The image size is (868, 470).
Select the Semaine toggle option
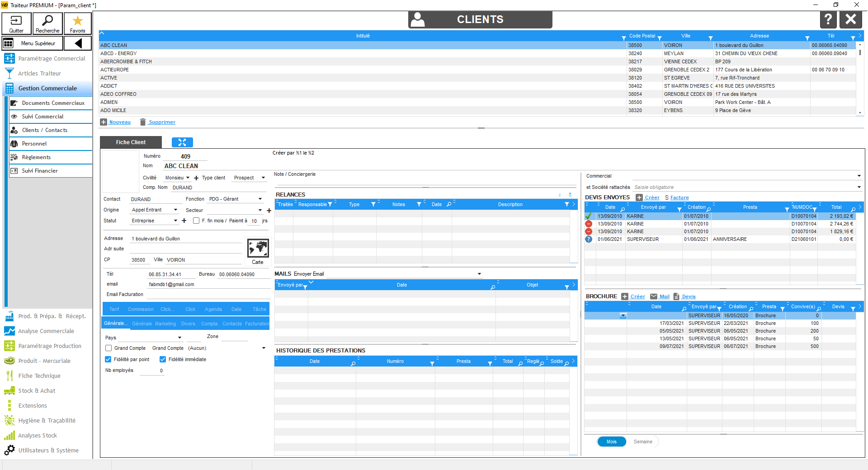pyautogui.click(x=642, y=442)
